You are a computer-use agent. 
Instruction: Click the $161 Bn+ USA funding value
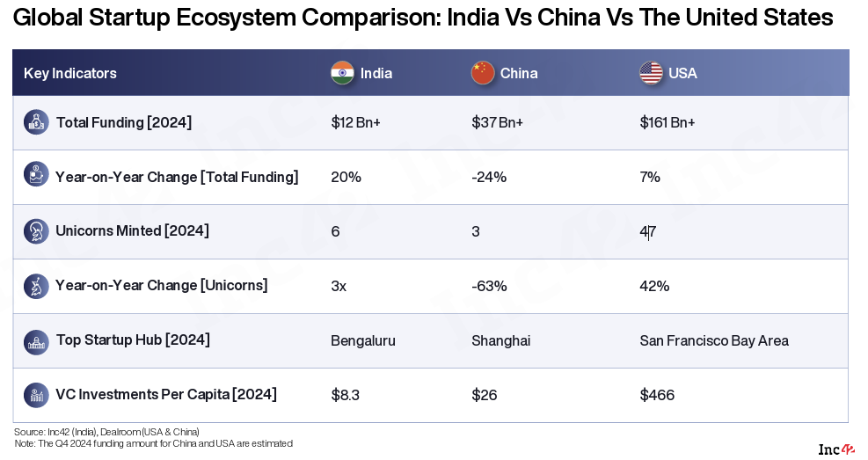[667, 122]
